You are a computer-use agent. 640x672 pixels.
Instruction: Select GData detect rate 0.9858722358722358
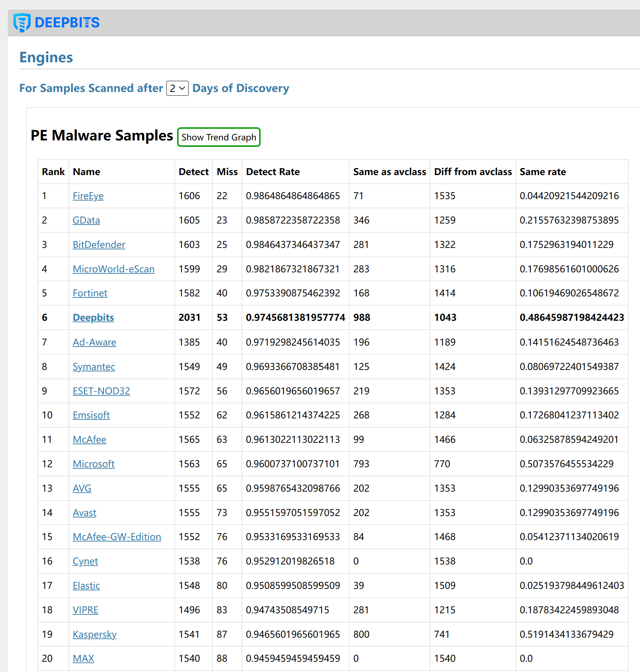click(x=293, y=220)
